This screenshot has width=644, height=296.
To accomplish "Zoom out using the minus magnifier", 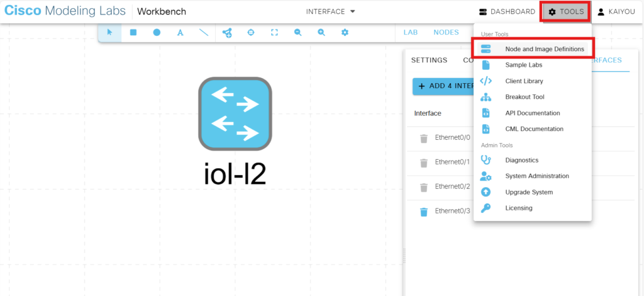I will coord(297,33).
